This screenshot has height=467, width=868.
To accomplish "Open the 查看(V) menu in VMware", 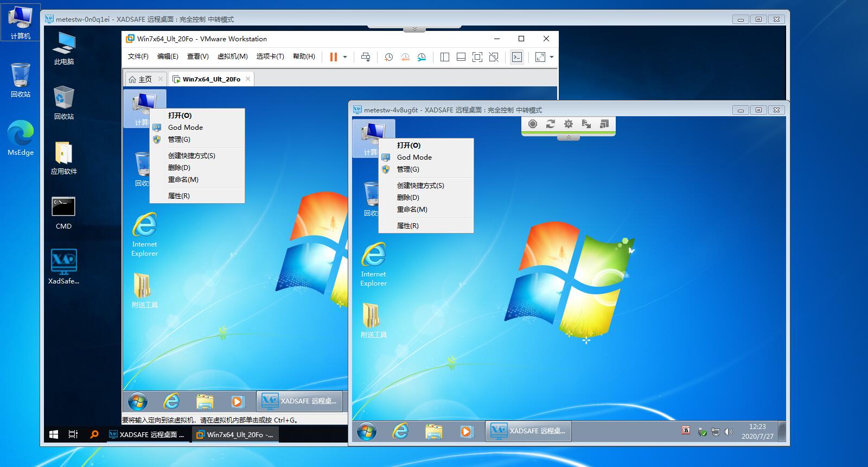I will click(197, 56).
